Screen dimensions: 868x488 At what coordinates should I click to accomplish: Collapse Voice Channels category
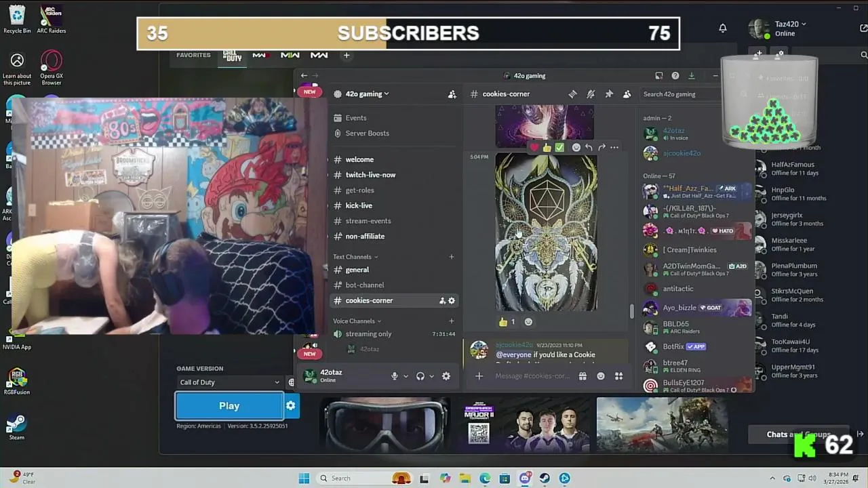point(357,321)
